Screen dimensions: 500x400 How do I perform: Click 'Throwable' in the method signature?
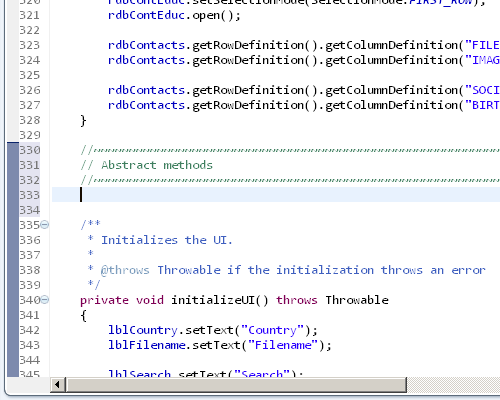coord(357,300)
